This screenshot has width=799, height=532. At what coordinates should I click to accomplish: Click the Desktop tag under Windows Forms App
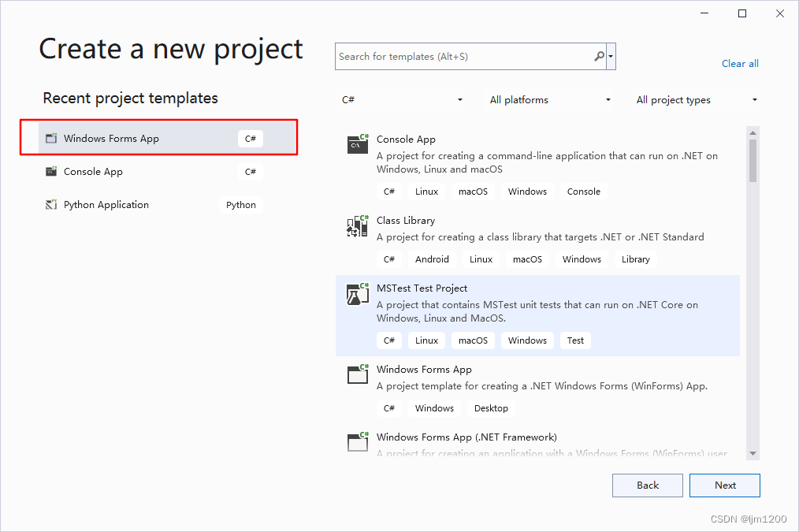491,408
